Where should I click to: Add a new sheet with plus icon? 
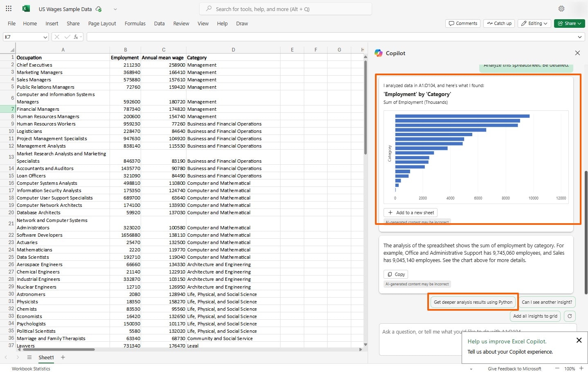coord(63,357)
